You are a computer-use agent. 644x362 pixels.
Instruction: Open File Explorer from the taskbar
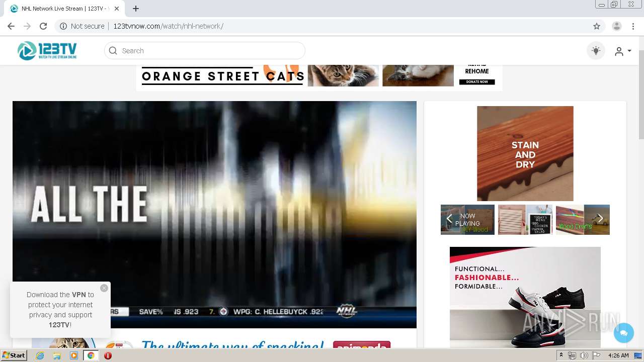(x=57, y=355)
